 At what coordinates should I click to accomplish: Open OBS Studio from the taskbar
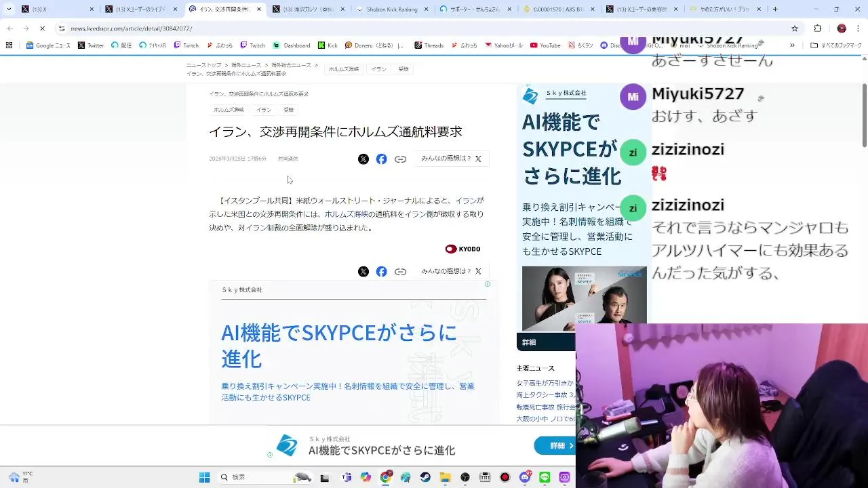[x=465, y=477]
